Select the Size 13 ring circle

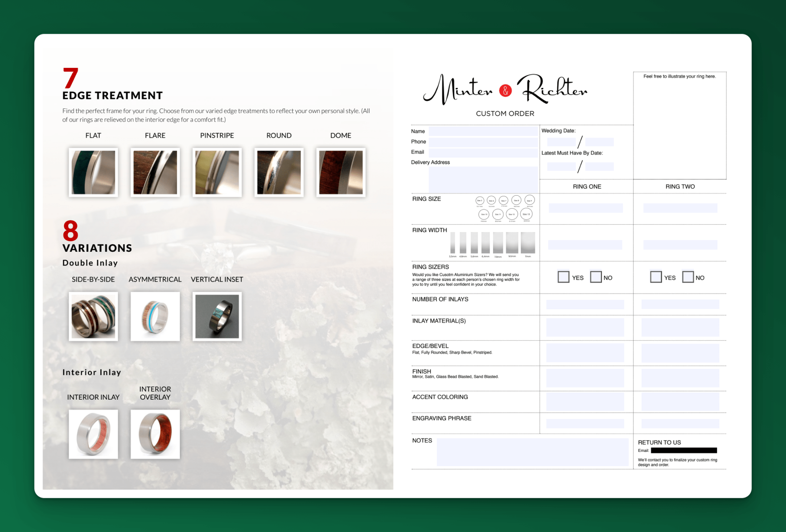[x=527, y=215]
